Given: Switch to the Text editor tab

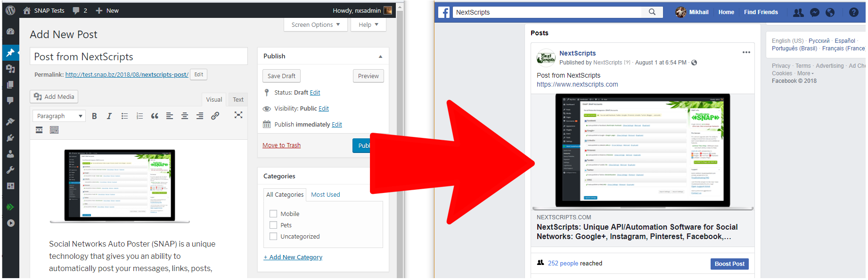Looking at the screenshot, I should (x=238, y=99).
